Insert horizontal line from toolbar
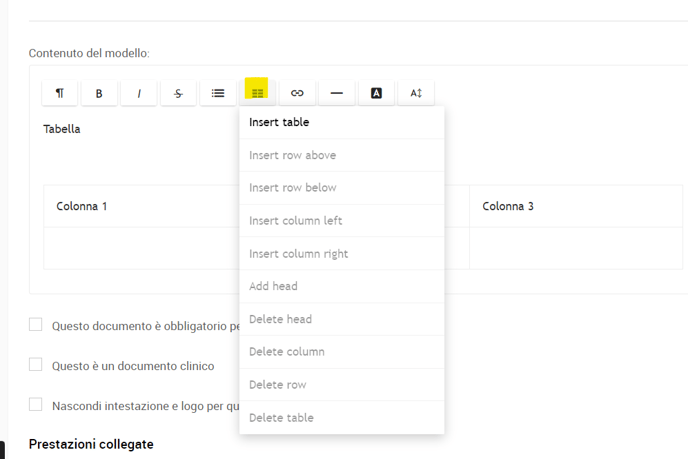The image size is (688, 459). click(337, 93)
